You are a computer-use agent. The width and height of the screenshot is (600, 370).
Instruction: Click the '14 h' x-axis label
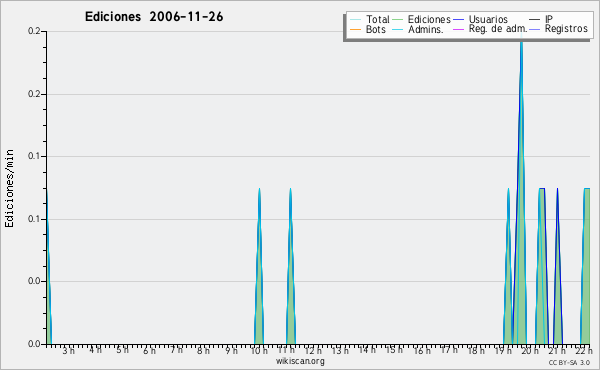click(x=367, y=350)
